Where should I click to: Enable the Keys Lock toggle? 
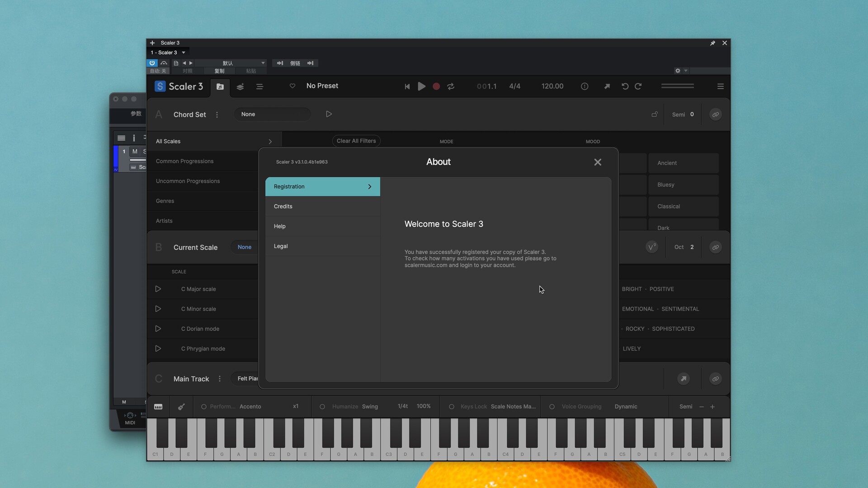click(451, 407)
